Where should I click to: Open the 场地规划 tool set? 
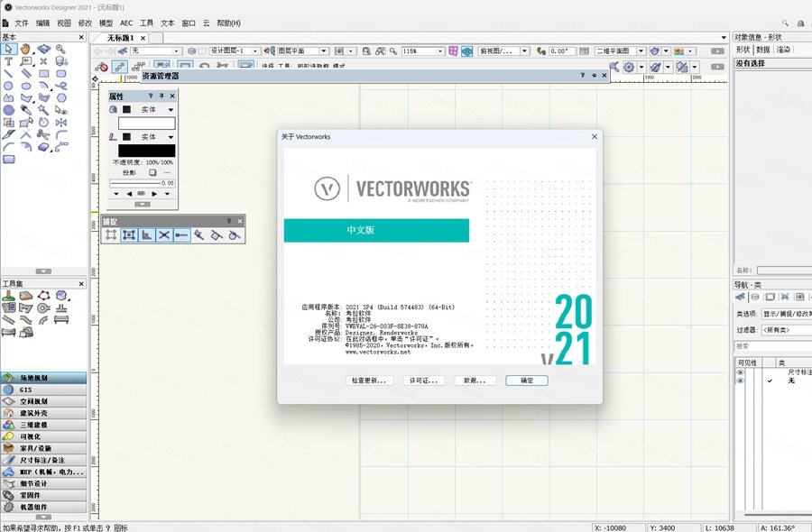coord(43,378)
